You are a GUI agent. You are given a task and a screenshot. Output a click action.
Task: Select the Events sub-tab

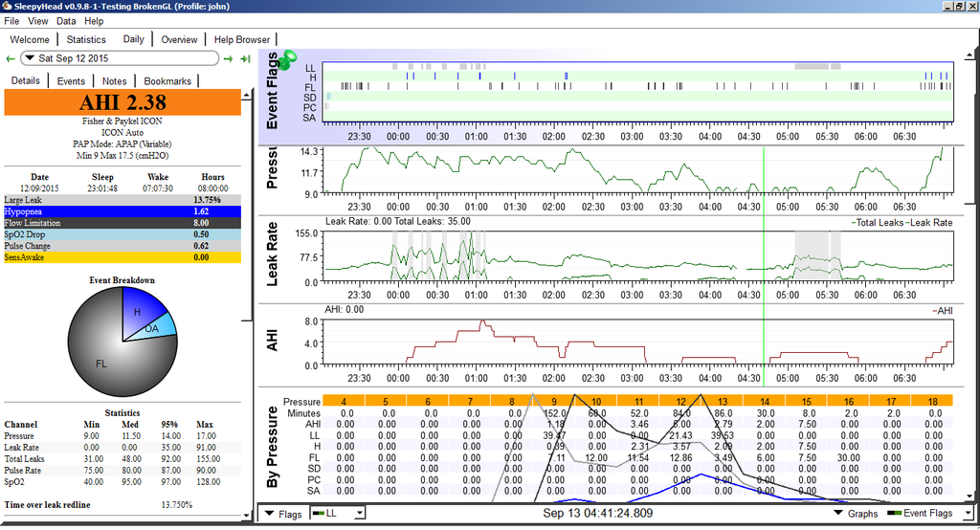[x=71, y=81]
